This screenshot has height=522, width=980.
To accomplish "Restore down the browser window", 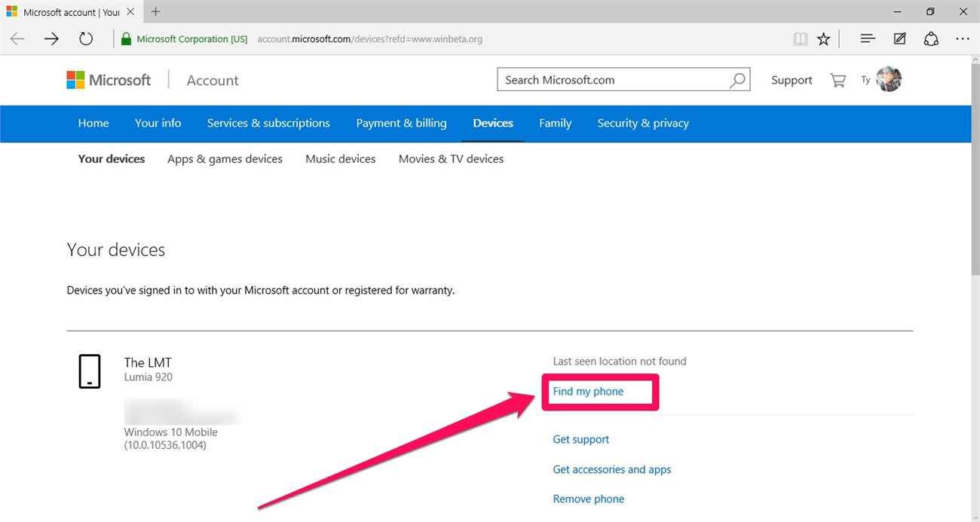I will 930,11.
